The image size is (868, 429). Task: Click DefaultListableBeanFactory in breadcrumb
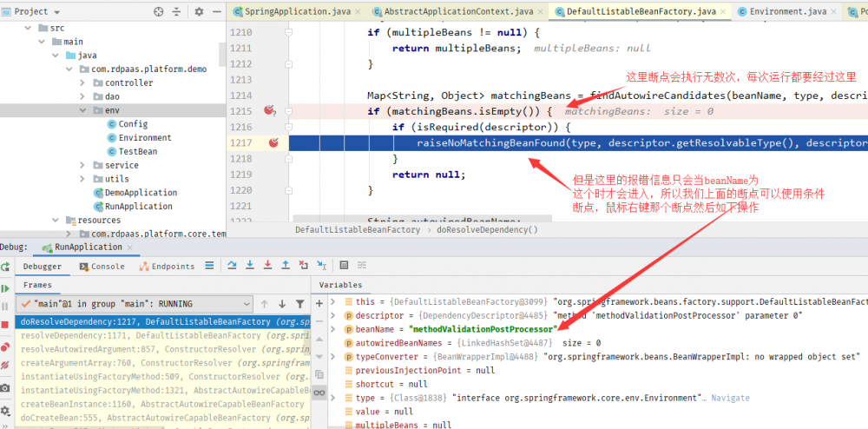coord(358,230)
